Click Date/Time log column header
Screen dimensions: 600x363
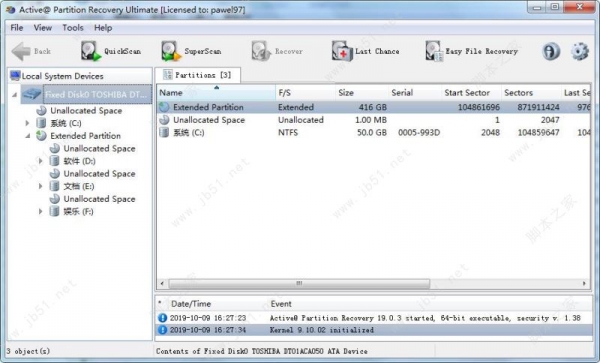coord(191,304)
